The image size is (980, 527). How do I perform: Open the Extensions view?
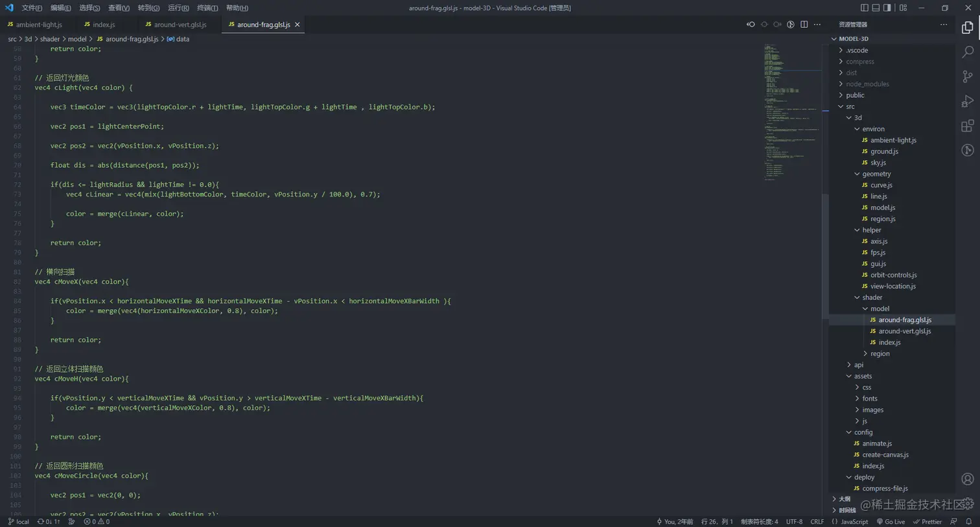[x=967, y=126]
